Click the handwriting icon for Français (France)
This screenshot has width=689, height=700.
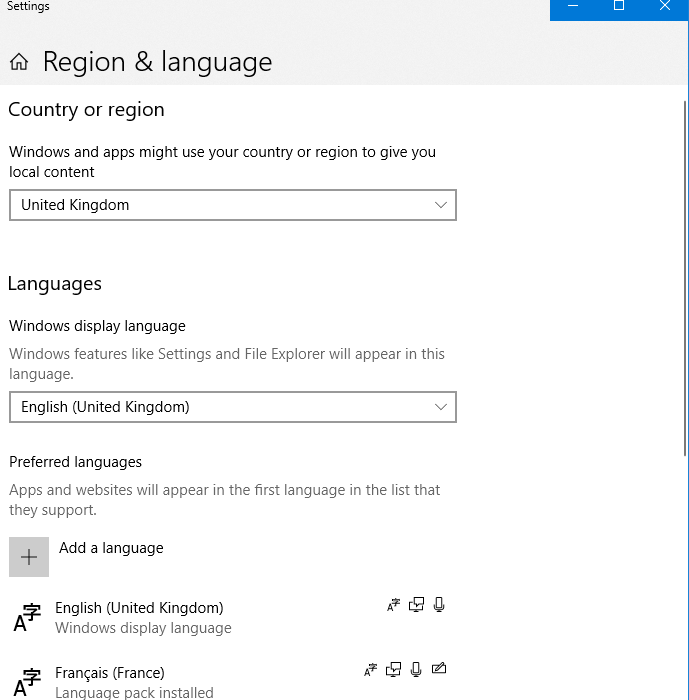click(439, 670)
